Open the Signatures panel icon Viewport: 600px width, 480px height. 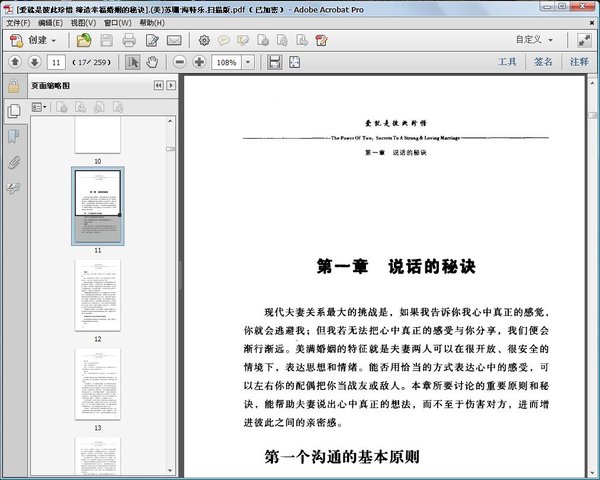13,188
